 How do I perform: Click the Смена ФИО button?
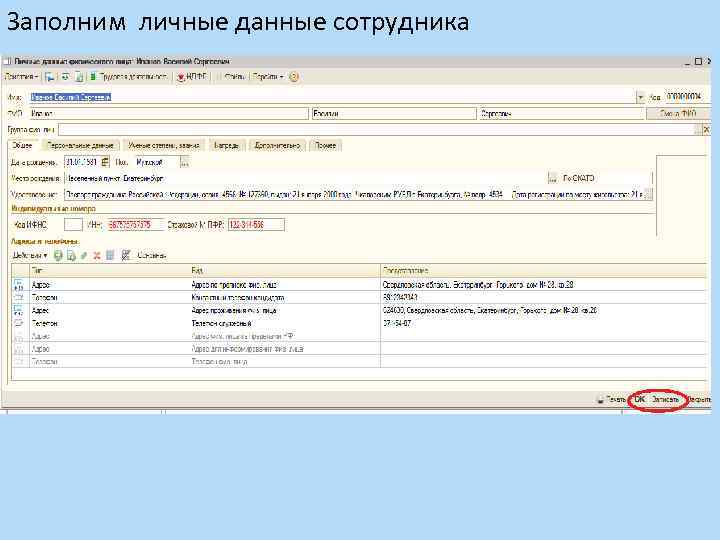(x=678, y=113)
